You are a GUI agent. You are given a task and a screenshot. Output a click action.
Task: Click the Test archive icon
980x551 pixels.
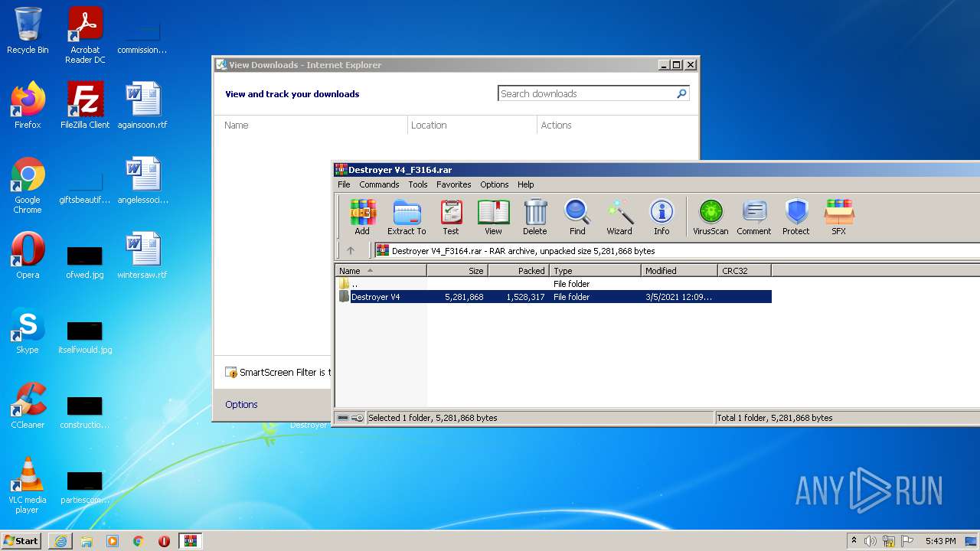(451, 217)
